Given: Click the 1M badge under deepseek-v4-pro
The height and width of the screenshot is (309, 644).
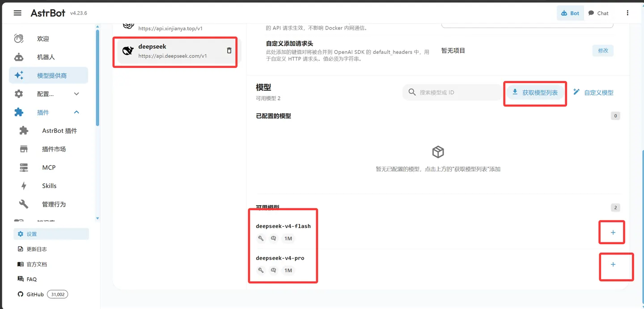Looking at the screenshot, I should tap(288, 270).
